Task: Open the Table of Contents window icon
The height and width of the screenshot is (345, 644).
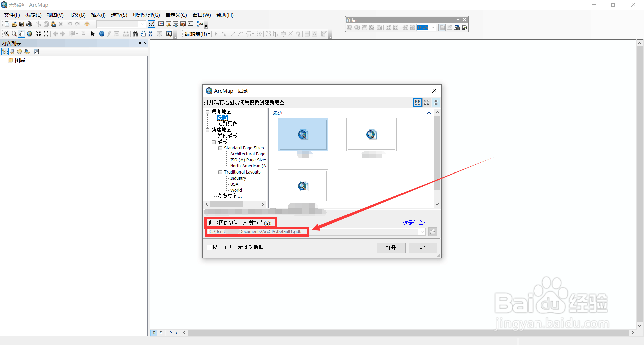Action: [x=161, y=24]
